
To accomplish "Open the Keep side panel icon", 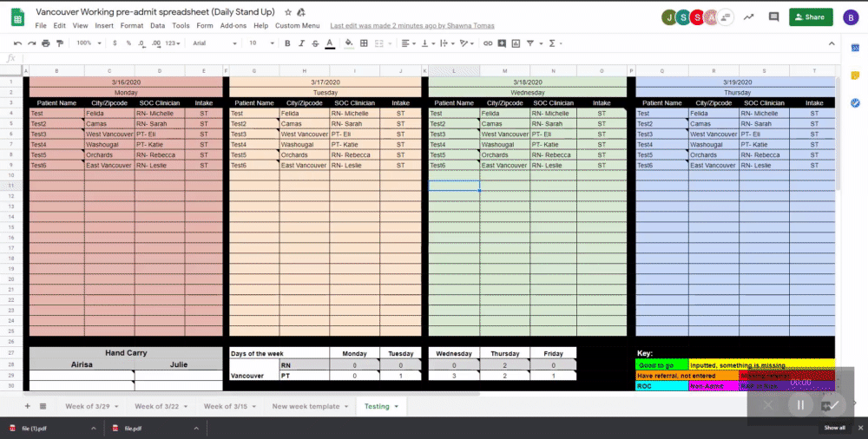I will [x=855, y=75].
